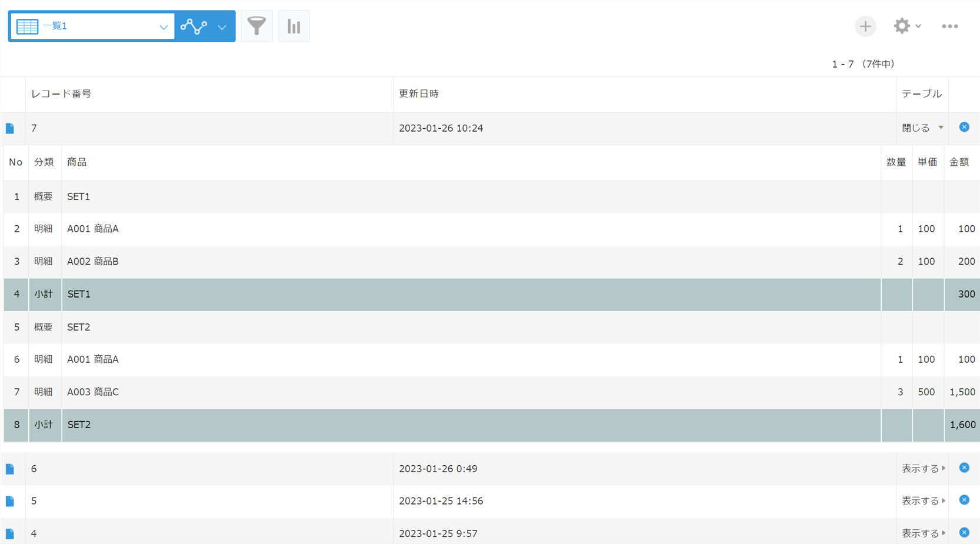Image resolution: width=980 pixels, height=544 pixels.
Task: Click the 分類 subtable header
Action: [44, 162]
